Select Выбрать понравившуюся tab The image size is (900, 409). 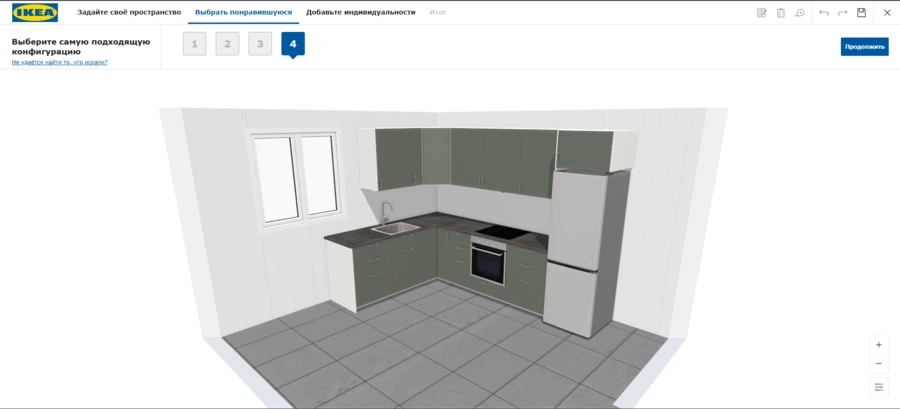(x=243, y=12)
